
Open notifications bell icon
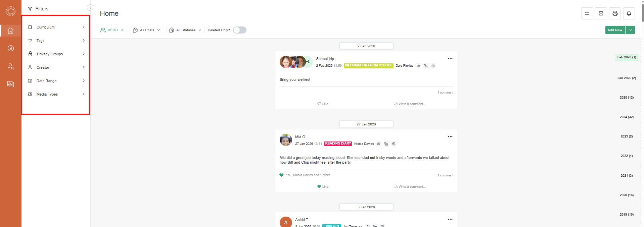click(629, 13)
